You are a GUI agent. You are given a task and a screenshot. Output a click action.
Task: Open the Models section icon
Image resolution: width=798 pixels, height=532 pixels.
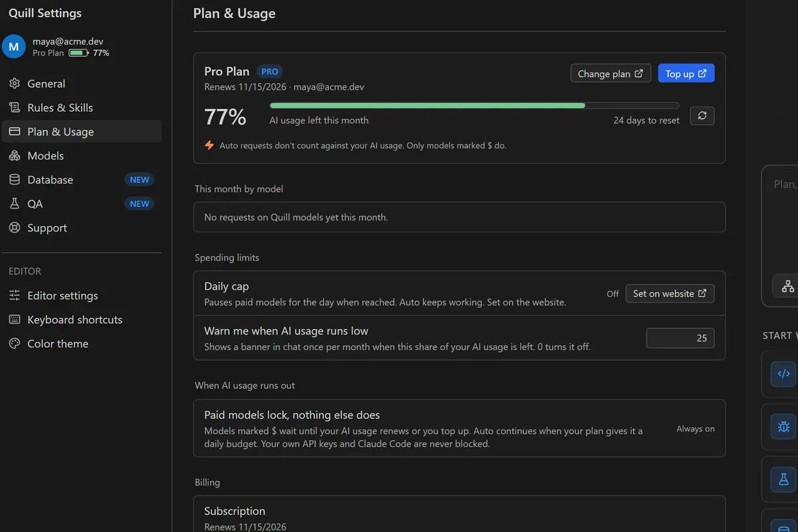click(15, 156)
